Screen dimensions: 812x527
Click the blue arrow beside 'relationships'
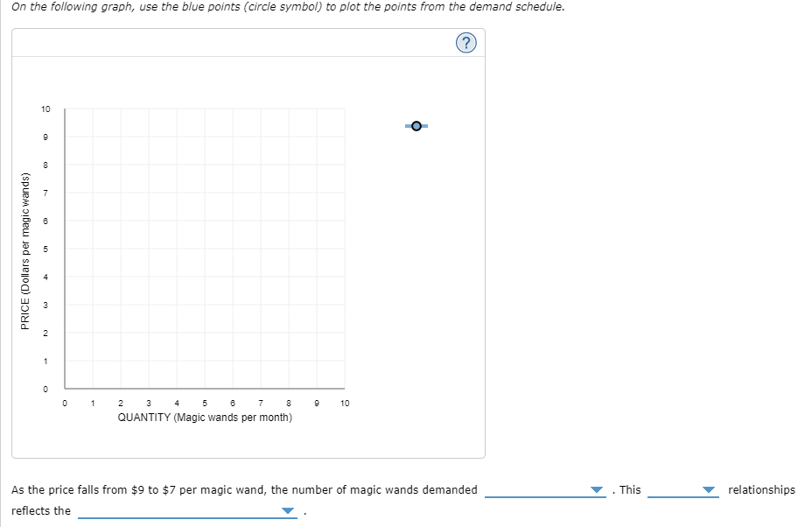pyautogui.click(x=709, y=489)
